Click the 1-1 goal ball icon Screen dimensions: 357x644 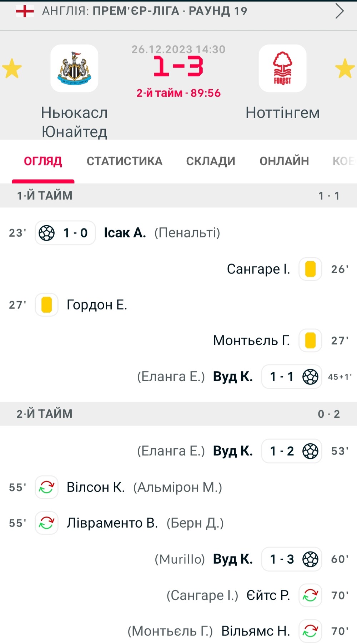tap(310, 377)
